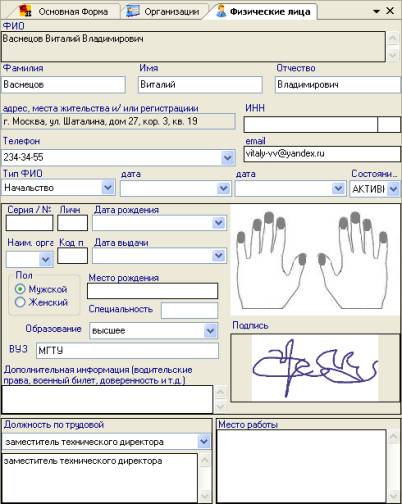
Task: Click the email input field
Action: (322, 154)
